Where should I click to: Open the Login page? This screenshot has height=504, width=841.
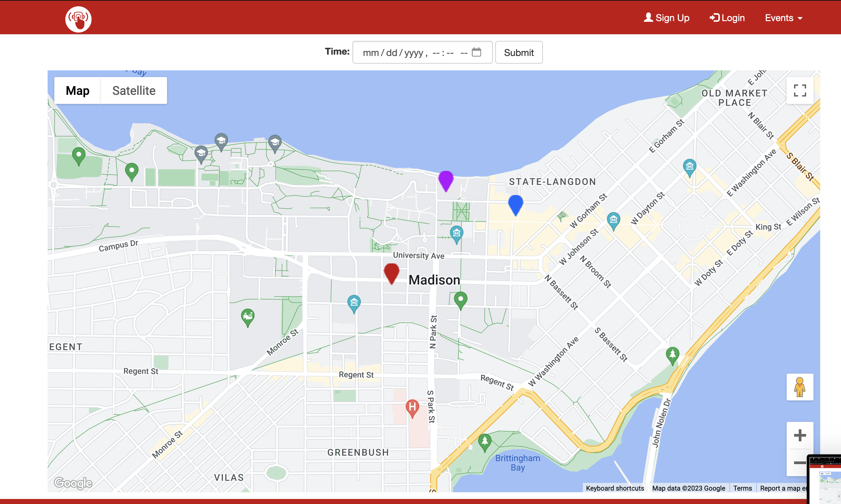point(727,18)
